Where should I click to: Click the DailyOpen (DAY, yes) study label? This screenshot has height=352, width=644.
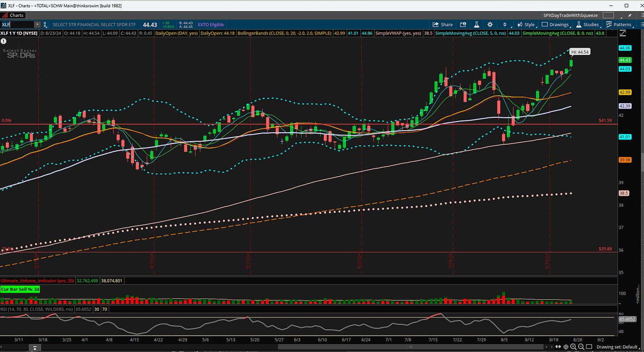click(176, 33)
